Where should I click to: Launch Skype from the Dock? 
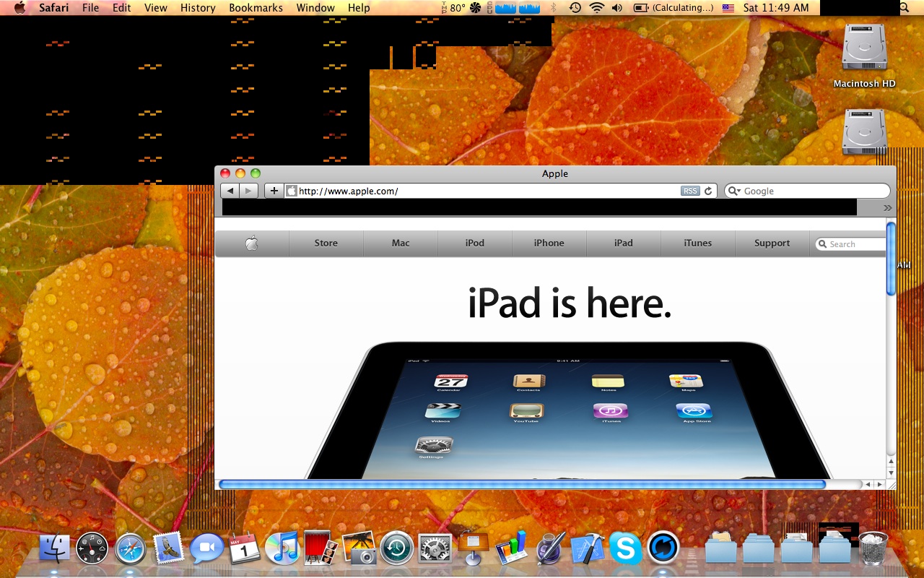pyautogui.click(x=625, y=549)
